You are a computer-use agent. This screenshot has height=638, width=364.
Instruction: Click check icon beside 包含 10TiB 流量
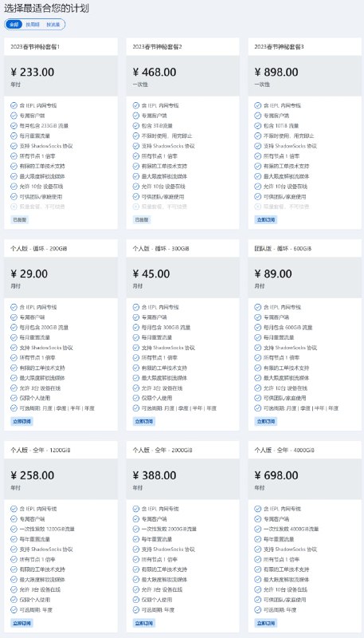(x=257, y=126)
